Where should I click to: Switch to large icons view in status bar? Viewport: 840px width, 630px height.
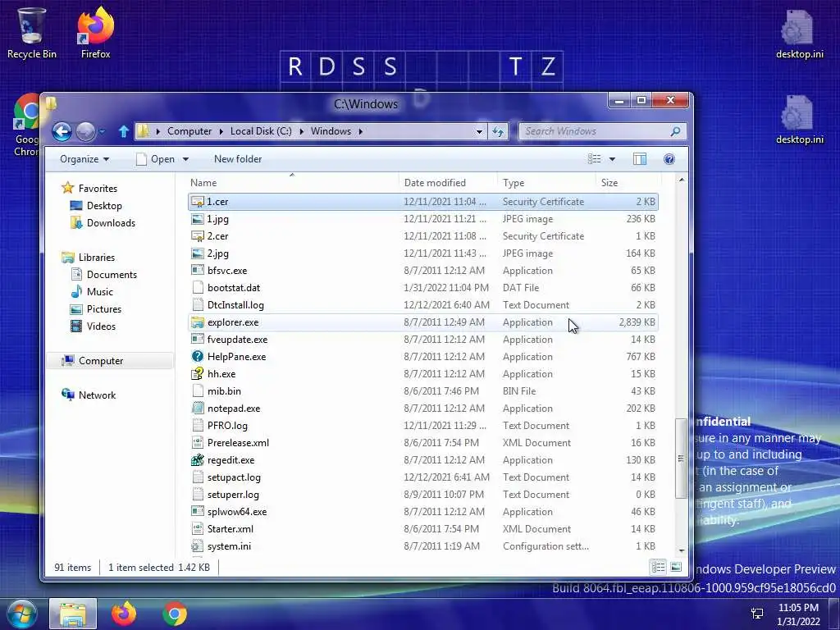tap(676, 567)
